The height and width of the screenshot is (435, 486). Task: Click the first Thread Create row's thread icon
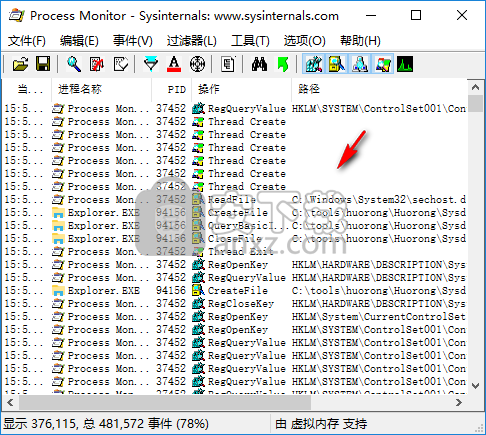198,122
